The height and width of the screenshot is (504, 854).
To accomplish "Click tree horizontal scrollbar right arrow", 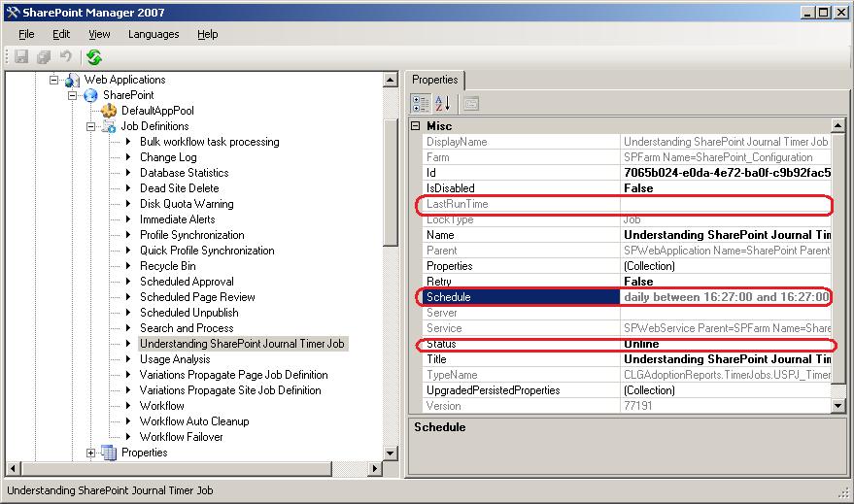I will (x=374, y=469).
